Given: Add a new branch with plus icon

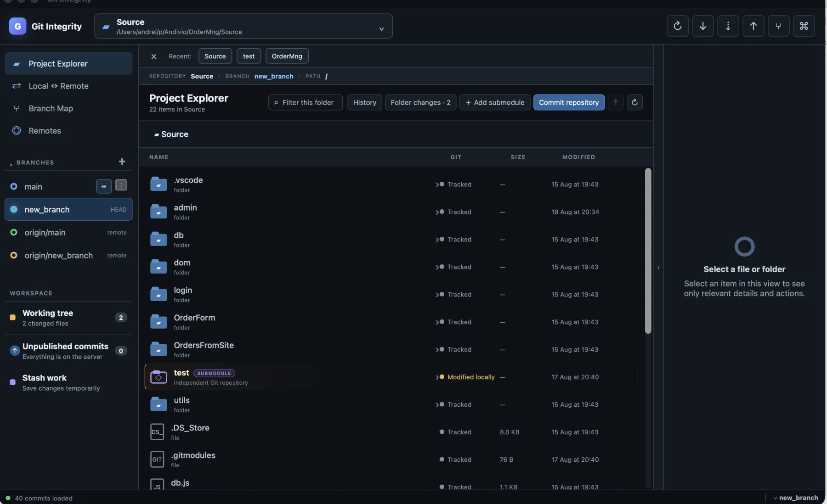Looking at the screenshot, I should 122,162.
